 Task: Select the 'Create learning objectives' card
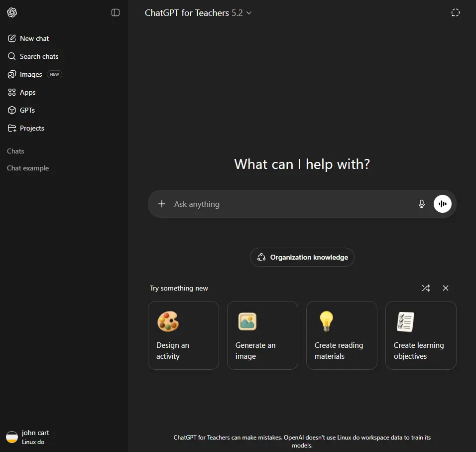[421, 335]
